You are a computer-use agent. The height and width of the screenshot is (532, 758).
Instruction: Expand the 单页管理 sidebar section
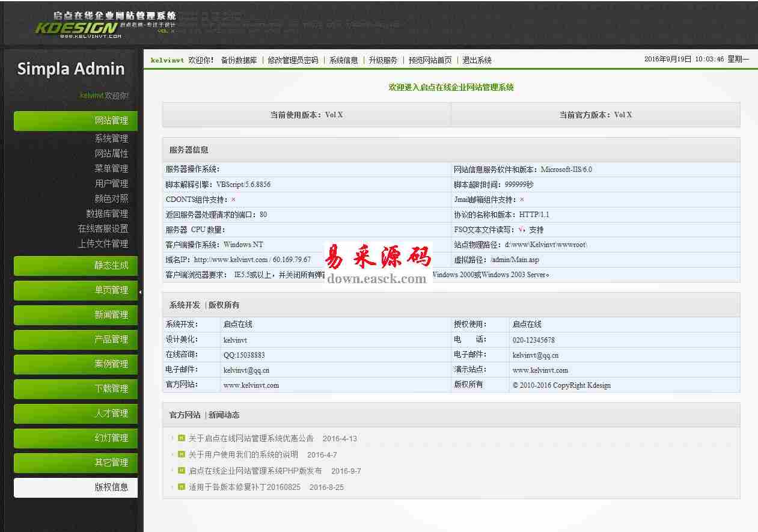(76, 290)
